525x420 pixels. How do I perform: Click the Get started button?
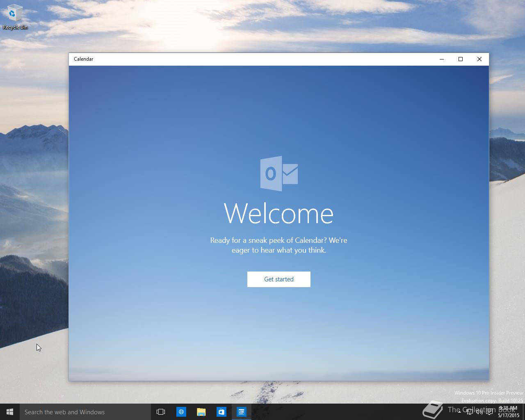point(278,279)
